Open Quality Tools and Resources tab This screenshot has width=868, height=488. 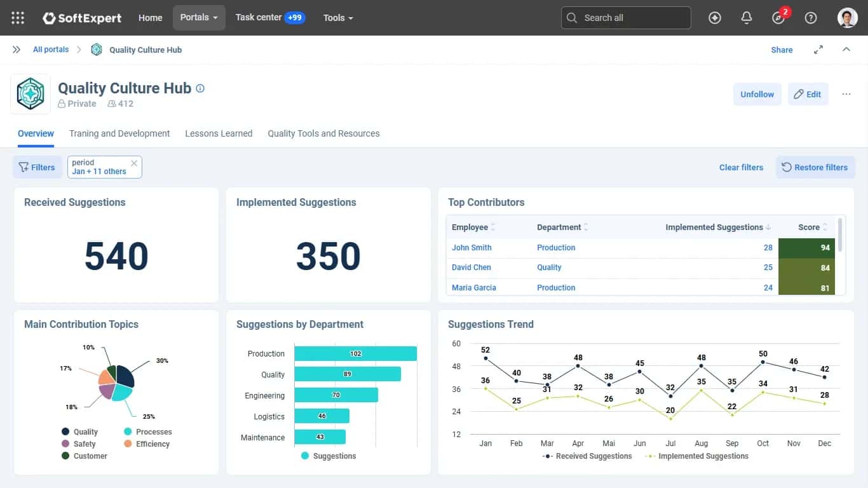[323, 133]
